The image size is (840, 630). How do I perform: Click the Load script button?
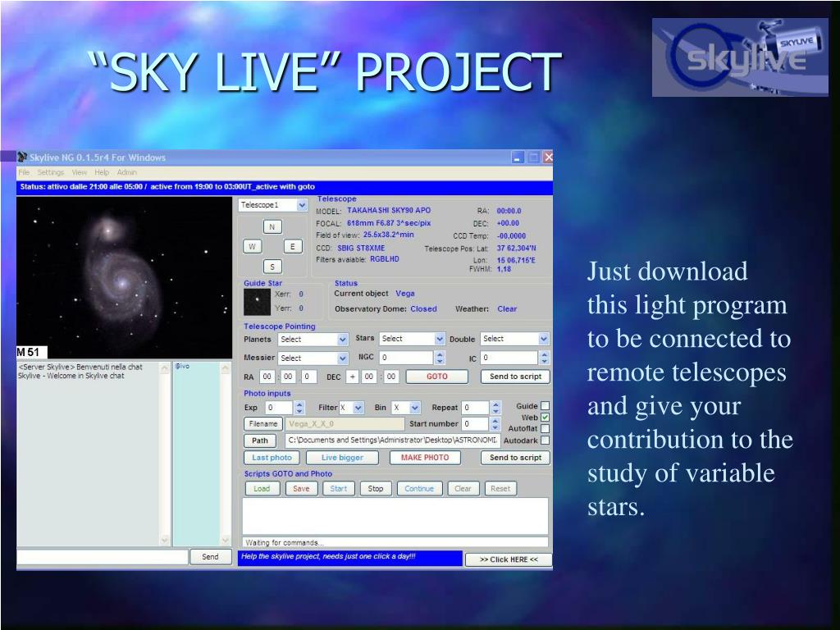(x=262, y=489)
